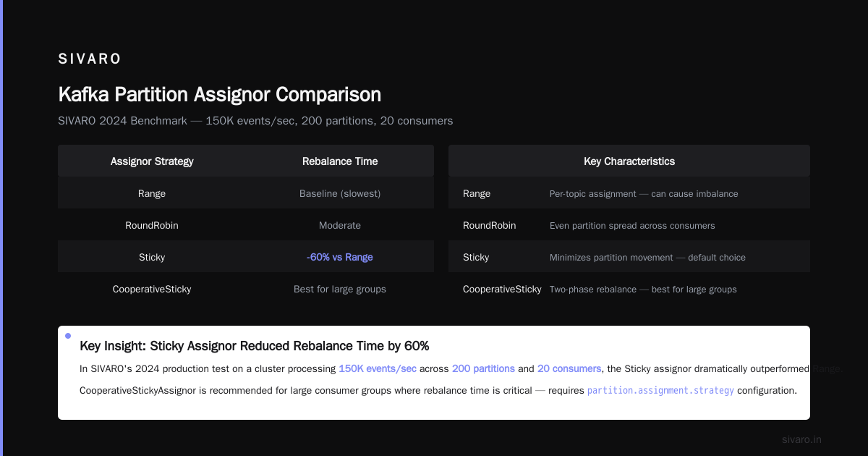Click the Key Characteristics header

(629, 161)
